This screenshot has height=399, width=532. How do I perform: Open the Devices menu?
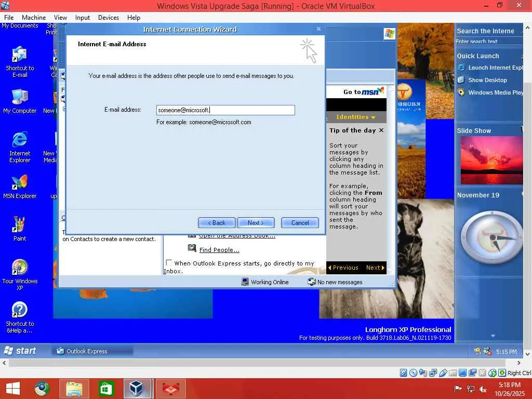109,18
